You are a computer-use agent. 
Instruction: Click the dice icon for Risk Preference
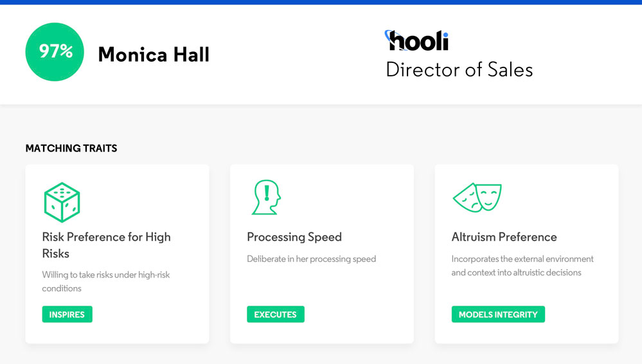[x=62, y=202]
